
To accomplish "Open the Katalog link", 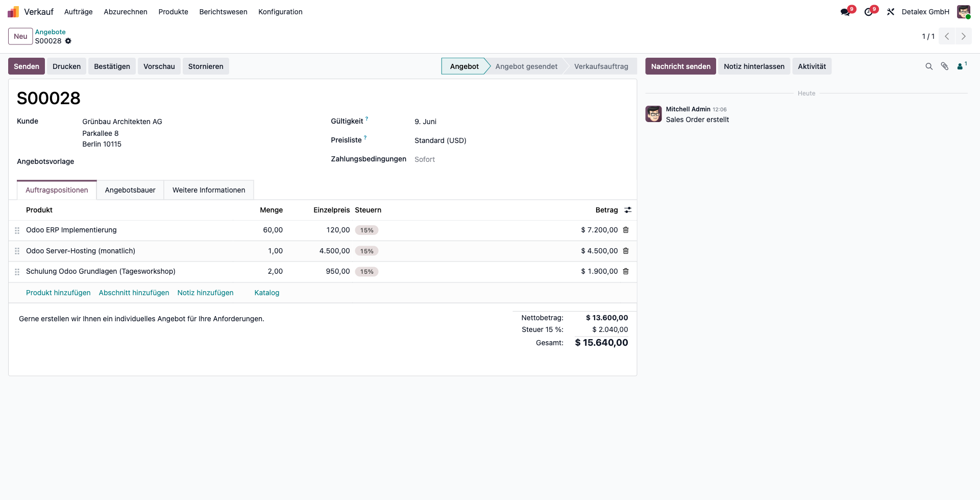I will pos(267,293).
